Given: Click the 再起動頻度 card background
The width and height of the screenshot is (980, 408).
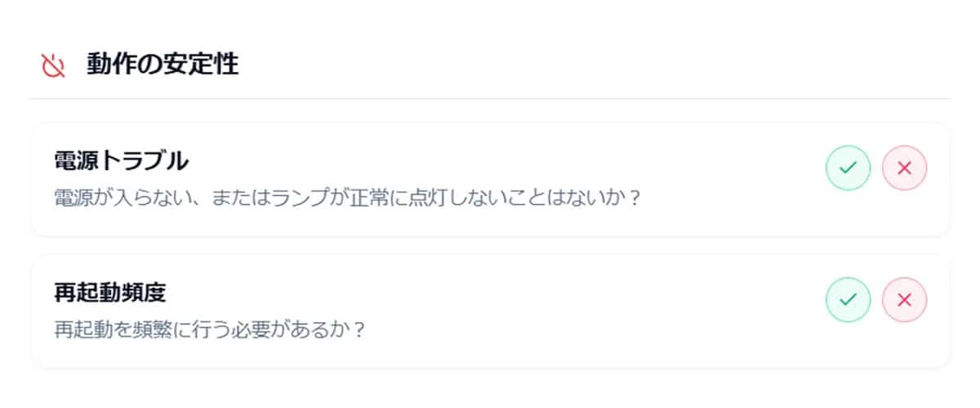Looking at the screenshot, I should [491, 312].
